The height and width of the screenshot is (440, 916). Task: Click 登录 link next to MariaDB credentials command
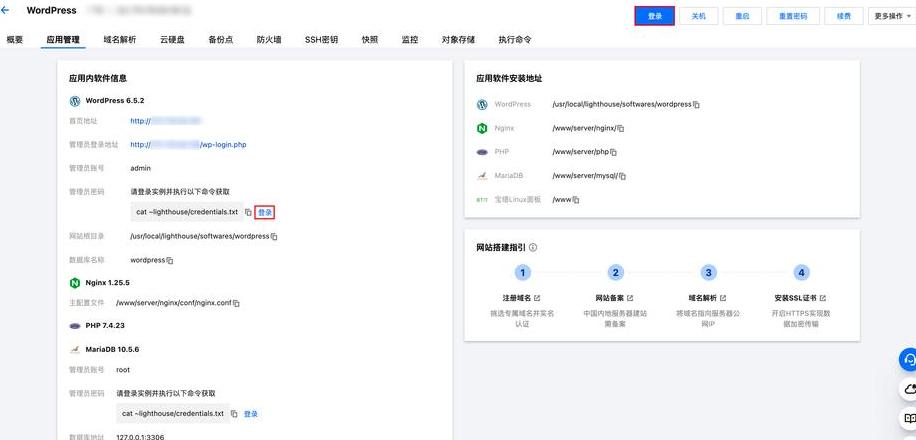tap(251, 414)
